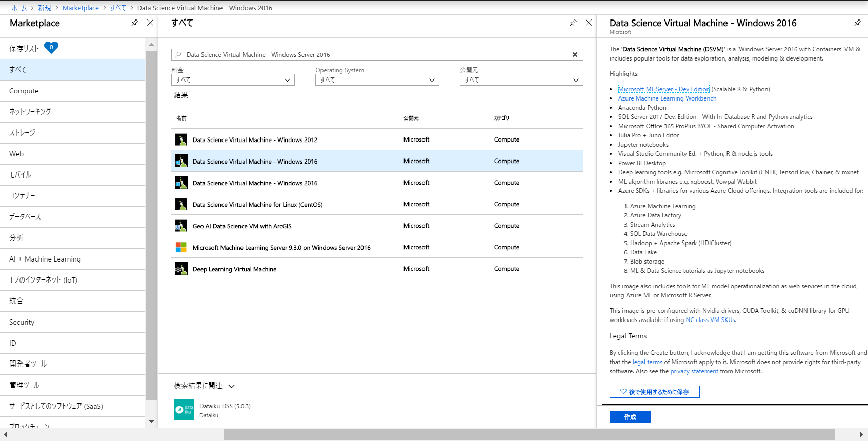Image resolution: width=868 pixels, height=441 pixels.
Task: Click 後で使用するために保存 button
Action: tap(655, 392)
